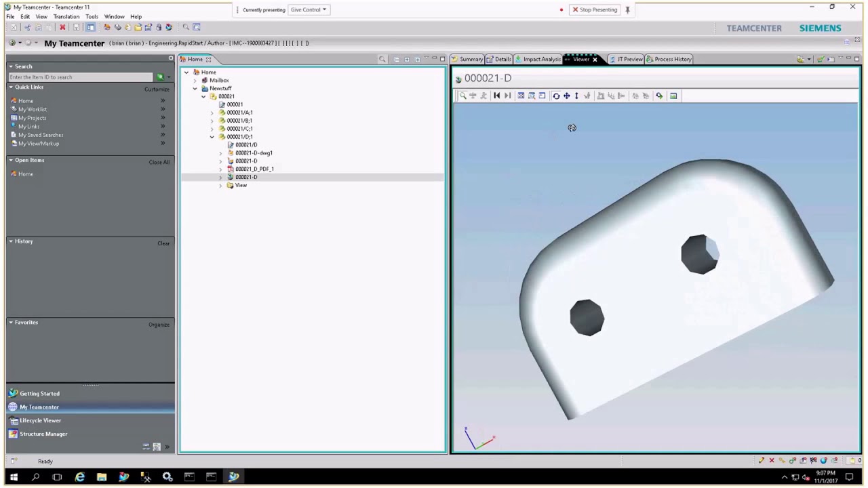Viewport: 868px width, 488px height.
Task: Open Give Control dropdown
Action: 309,9
